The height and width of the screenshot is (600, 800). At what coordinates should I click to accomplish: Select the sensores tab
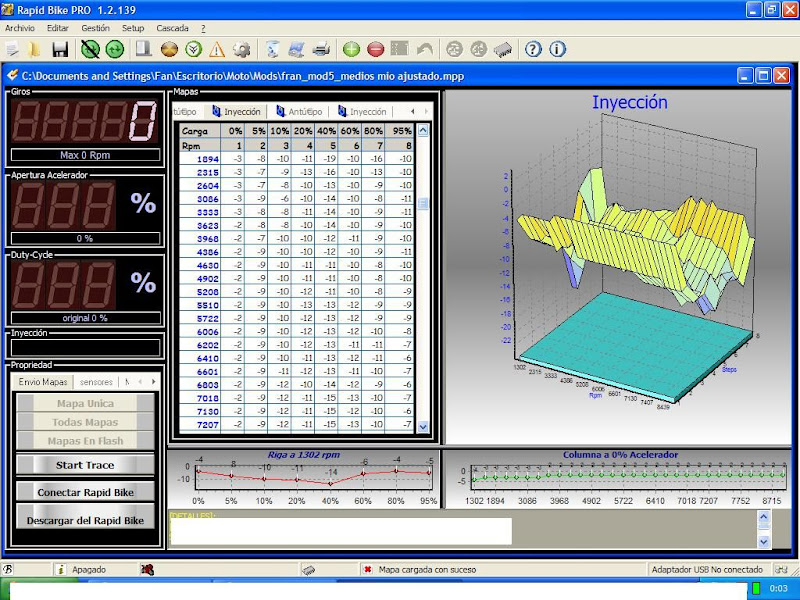coord(96,382)
